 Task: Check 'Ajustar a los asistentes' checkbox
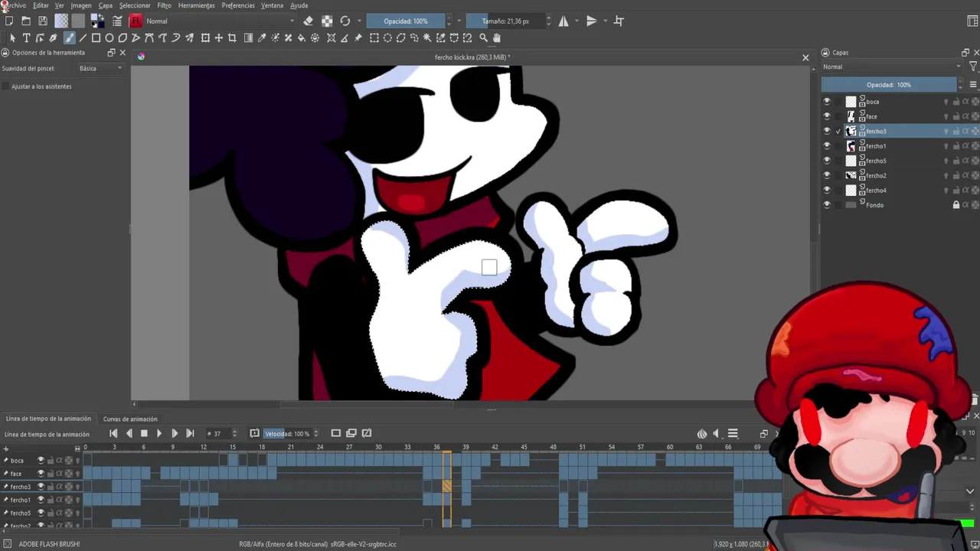coord(6,86)
